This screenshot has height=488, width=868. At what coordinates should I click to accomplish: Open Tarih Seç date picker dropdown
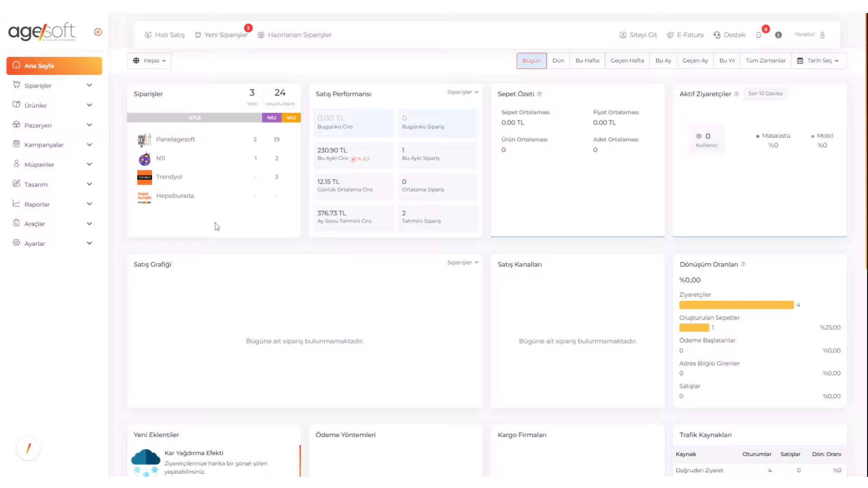818,61
